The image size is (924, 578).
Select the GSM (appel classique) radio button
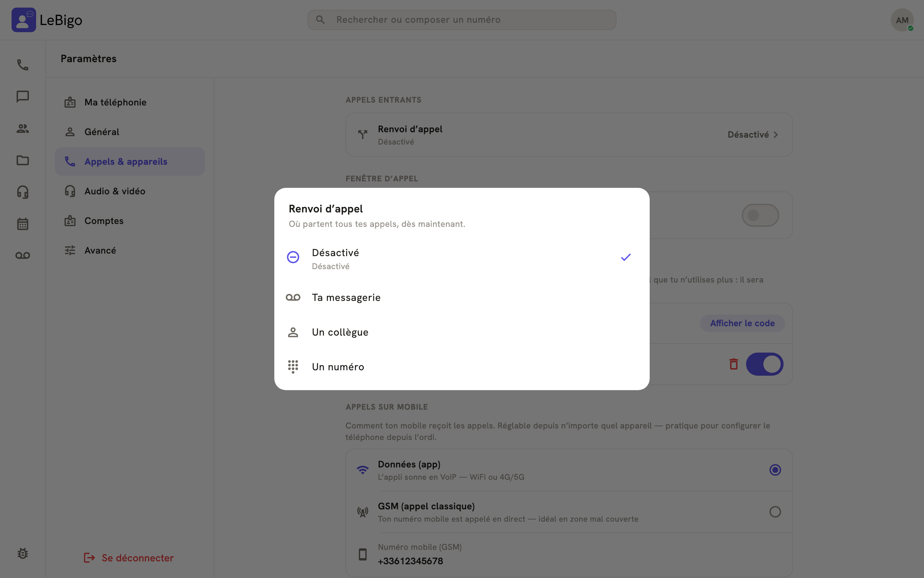tap(775, 512)
